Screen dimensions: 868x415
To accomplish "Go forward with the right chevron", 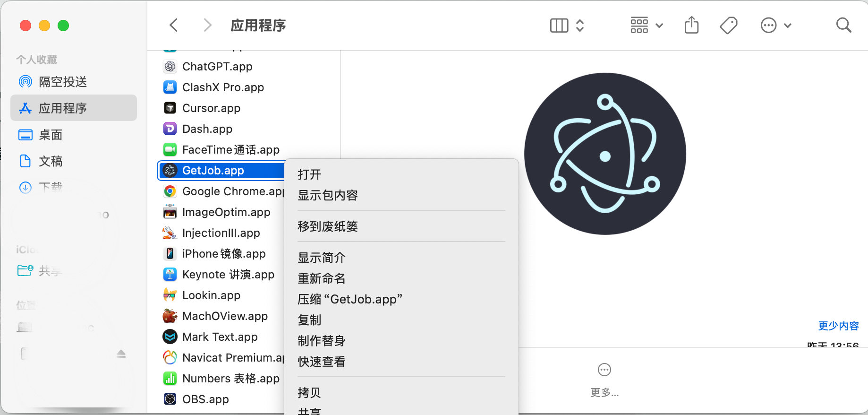I will tap(207, 25).
